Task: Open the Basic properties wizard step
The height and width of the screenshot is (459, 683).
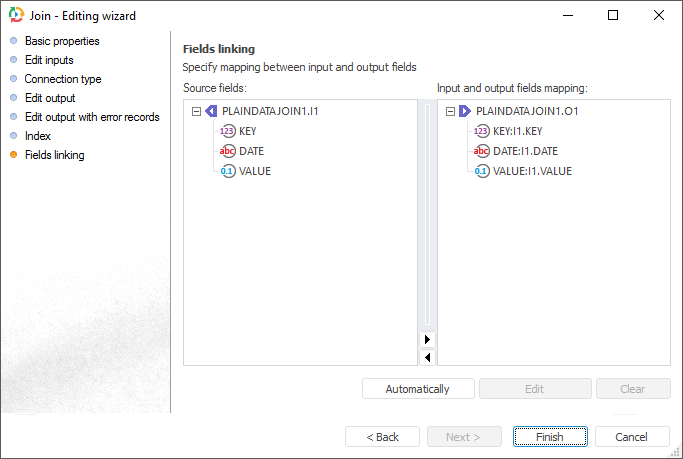Action: click(x=62, y=41)
